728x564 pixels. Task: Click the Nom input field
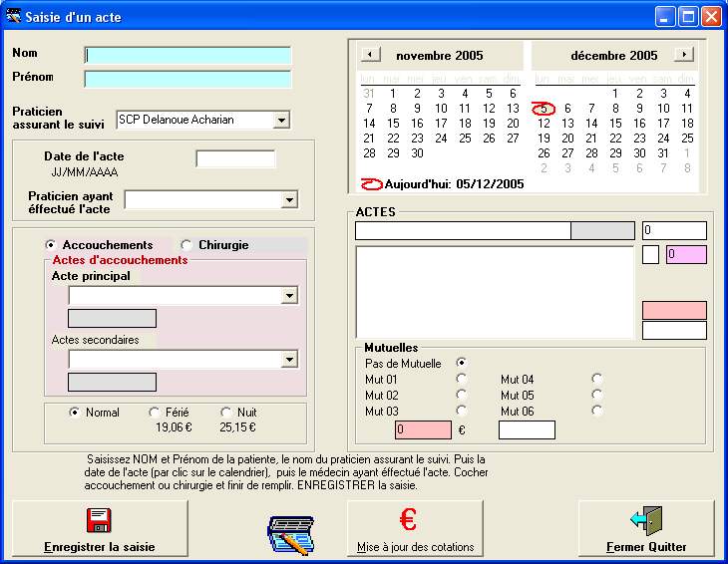[x=187, y=55]
